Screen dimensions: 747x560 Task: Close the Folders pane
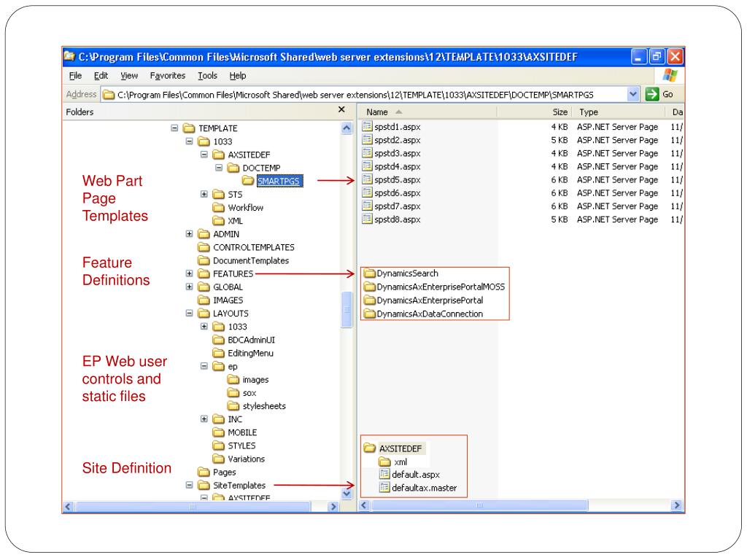[x=341, y=109]
